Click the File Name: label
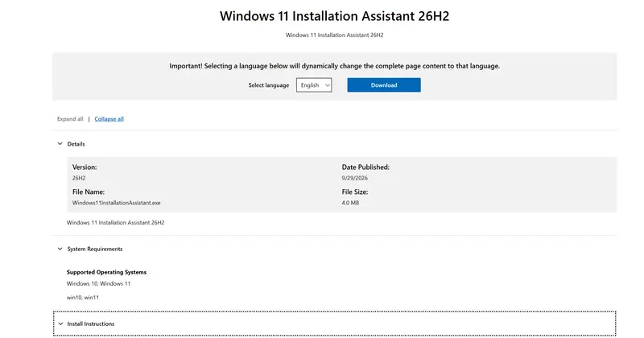This screenshot has height=338, width=644. (89, 192)
